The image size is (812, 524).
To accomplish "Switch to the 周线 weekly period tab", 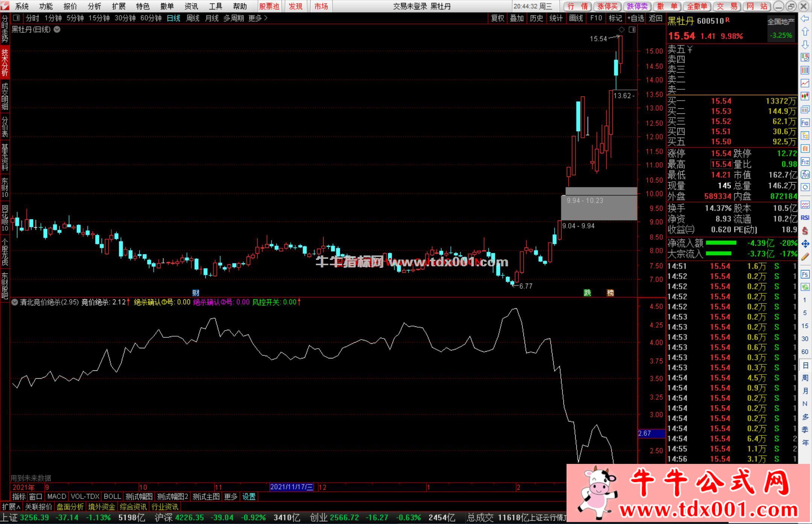I will click(x=192, y=18).
